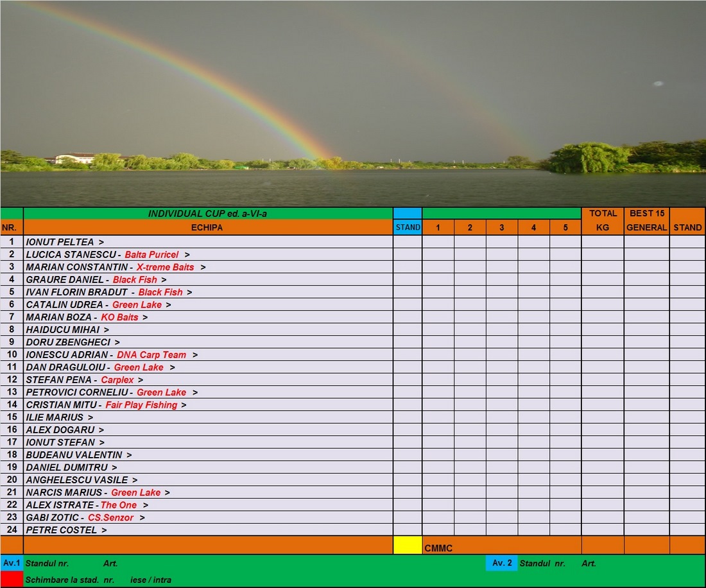This screenshot has height=588, width=706.
Task: Select the INDIVIDUAL CUP ed. a-VI-a title cell
Action: click(207, 214)
